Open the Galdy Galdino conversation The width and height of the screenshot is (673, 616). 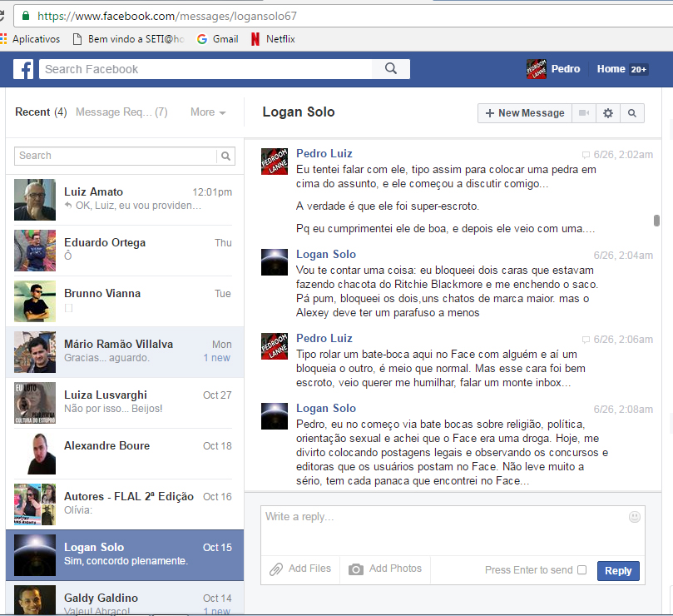[125, 599]
